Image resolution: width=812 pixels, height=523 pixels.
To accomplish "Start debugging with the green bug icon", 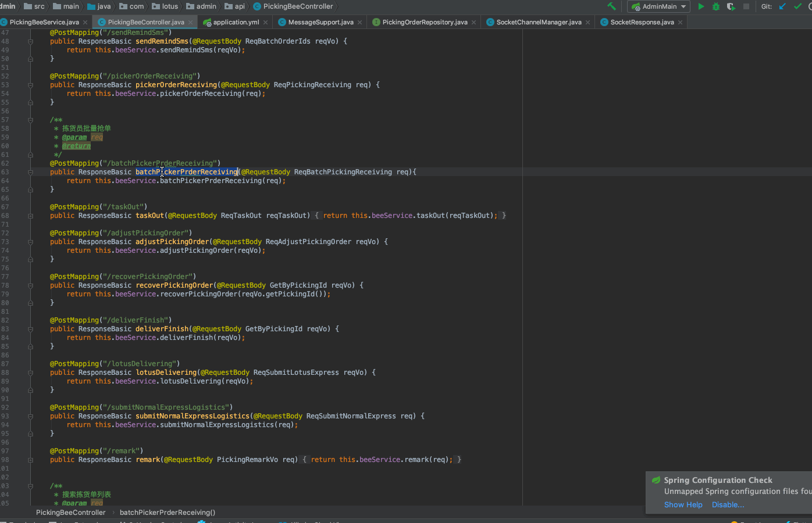I will (716, 6).
